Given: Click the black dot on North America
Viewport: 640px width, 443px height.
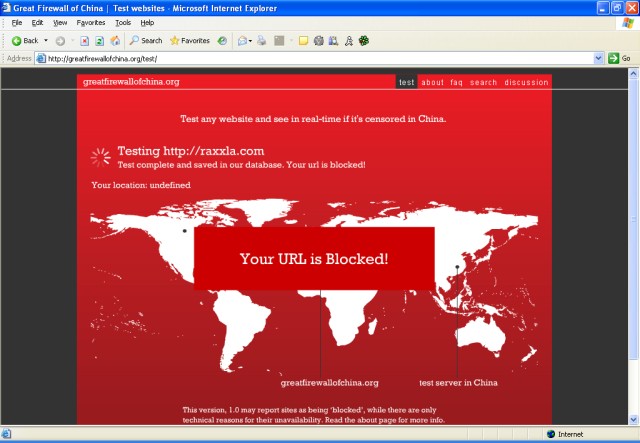Looking at the screenshot, I should coord(184,231).
